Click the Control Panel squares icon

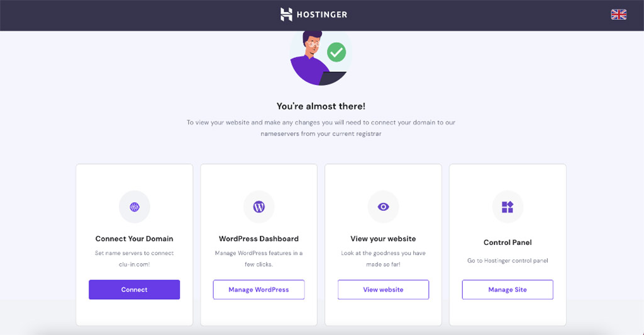click(508, 207)
